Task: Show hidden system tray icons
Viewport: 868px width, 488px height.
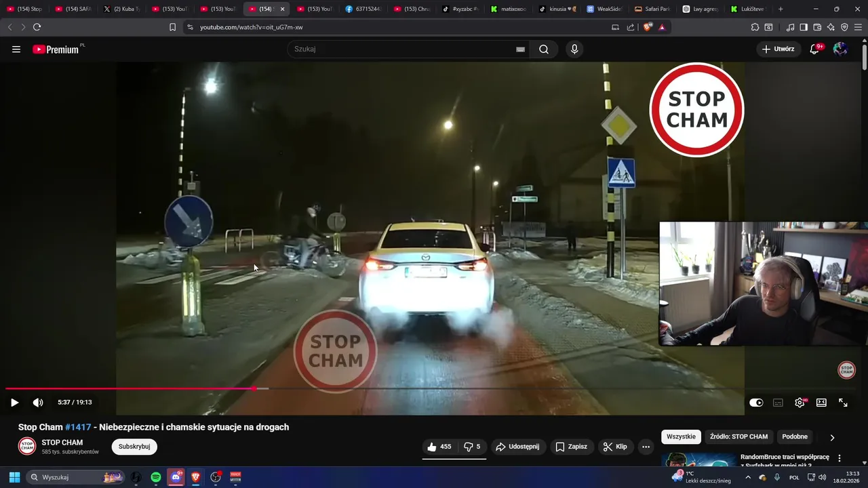Action: tap(749, 477)
